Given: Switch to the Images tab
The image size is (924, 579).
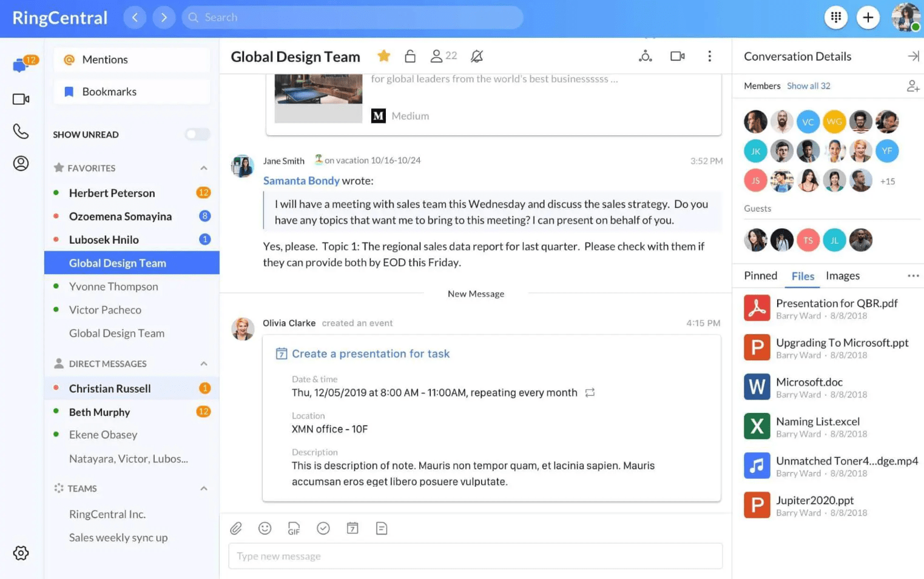Looking at the screenshot, I should point(843,276).
